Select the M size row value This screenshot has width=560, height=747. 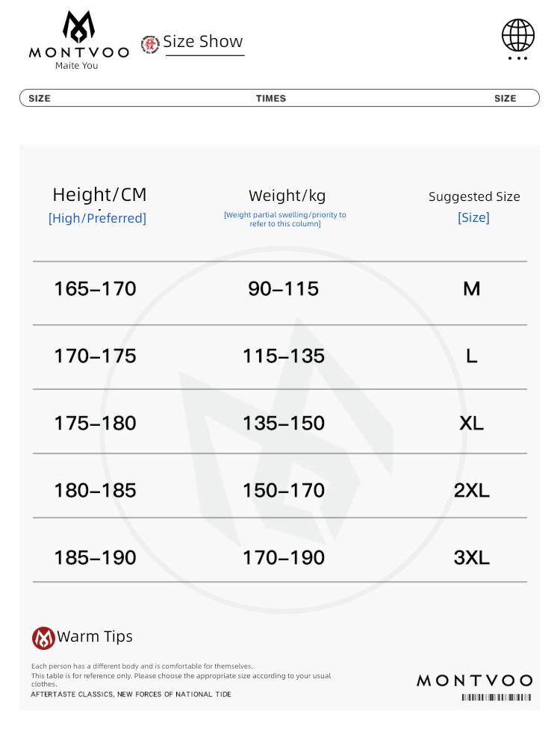coord(471,288)
